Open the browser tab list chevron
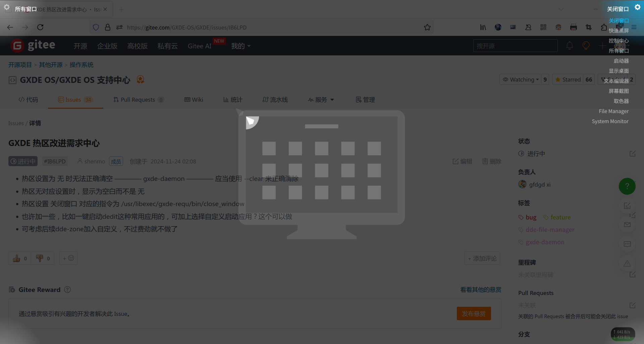644x344 pixels. (561, 9)
